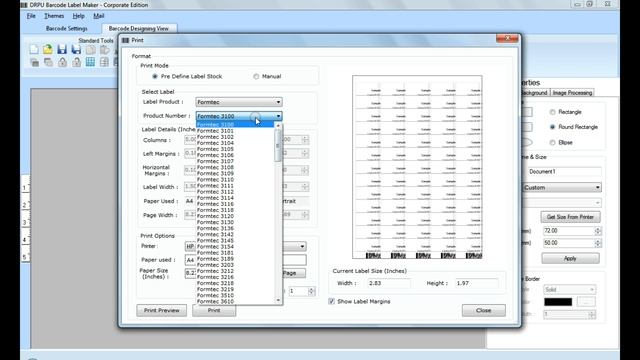Click the dropdown list vertical scrollbar thumb
Viewport: 640px width, 360px height.
[x=278, y=145]
